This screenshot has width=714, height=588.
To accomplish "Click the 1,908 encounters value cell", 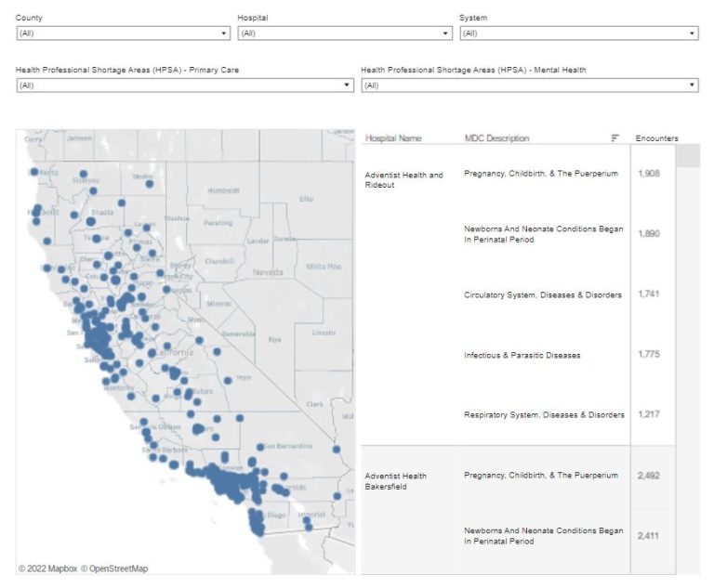I will click(x=649, y=174).
